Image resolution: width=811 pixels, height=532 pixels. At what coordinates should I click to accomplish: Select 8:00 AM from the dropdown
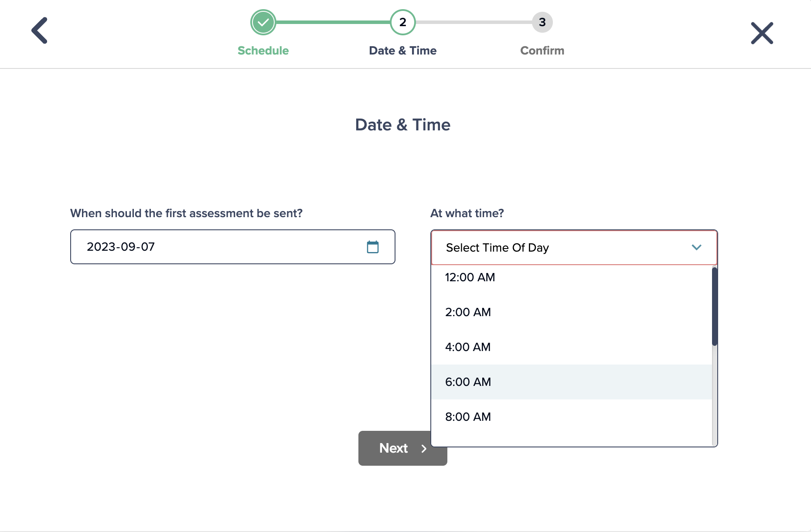[468, 417]
